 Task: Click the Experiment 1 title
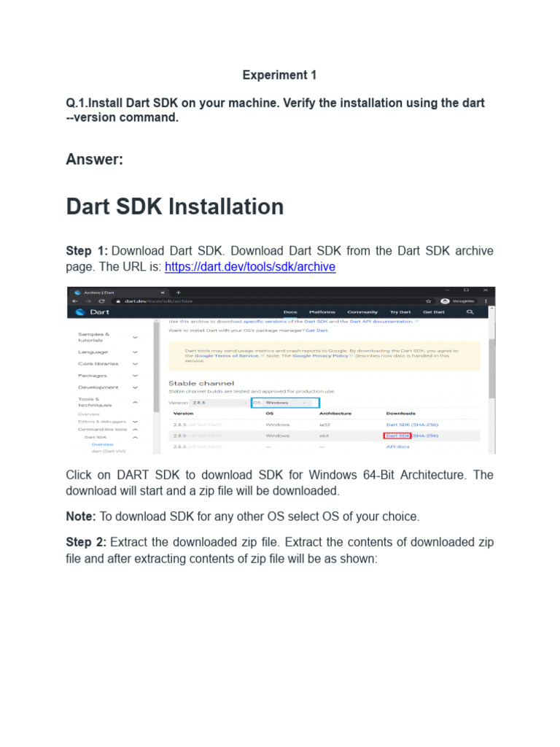coord(279,75)
